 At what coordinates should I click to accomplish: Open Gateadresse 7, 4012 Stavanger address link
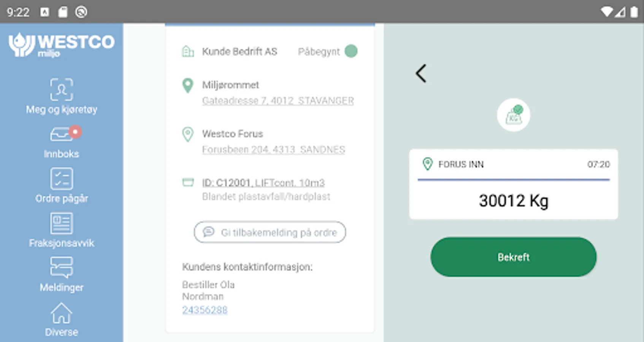[278, 101]
